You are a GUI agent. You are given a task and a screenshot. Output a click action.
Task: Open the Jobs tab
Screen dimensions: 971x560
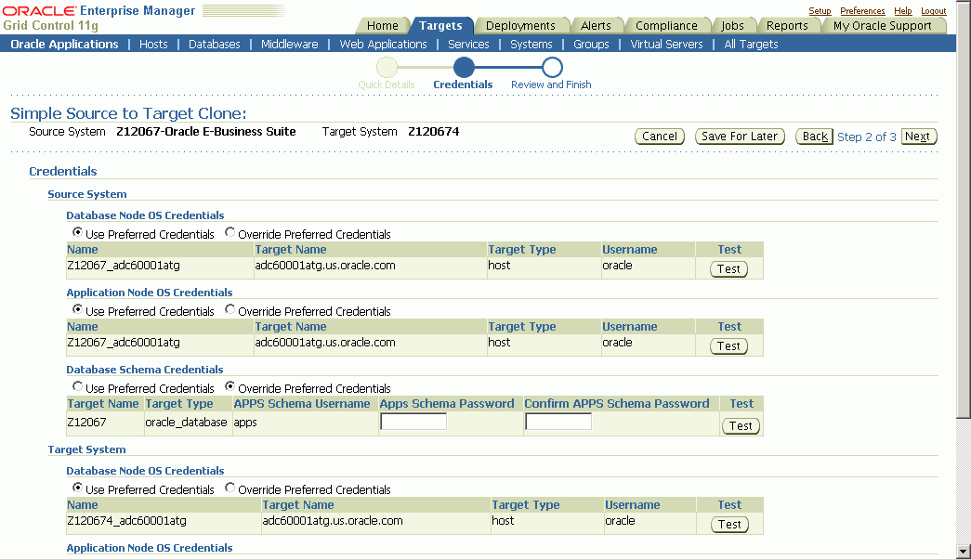[x=732, y=25]
